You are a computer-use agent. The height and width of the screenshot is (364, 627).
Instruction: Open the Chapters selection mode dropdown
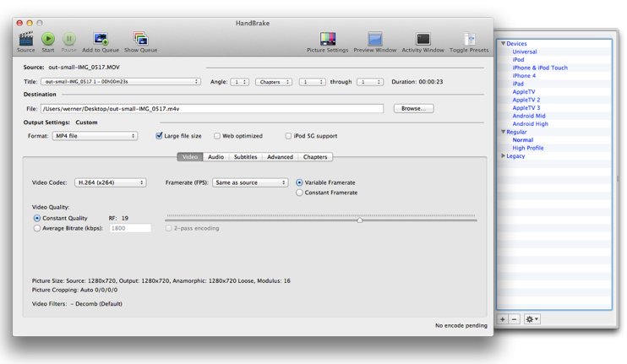point(274,82)
